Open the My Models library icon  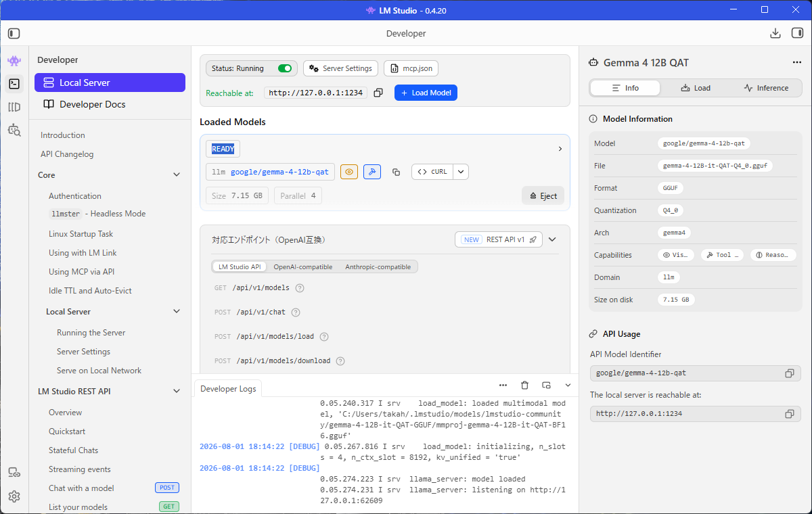point(14,107)
